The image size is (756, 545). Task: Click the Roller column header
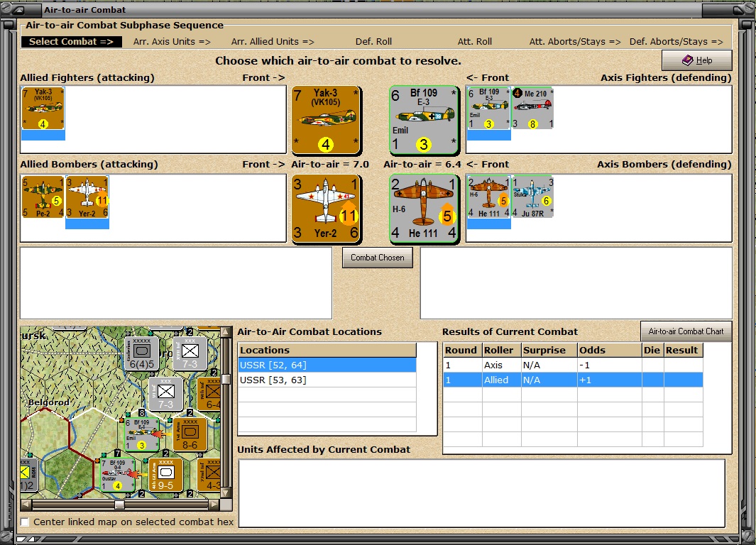click(x=501, y=351)
